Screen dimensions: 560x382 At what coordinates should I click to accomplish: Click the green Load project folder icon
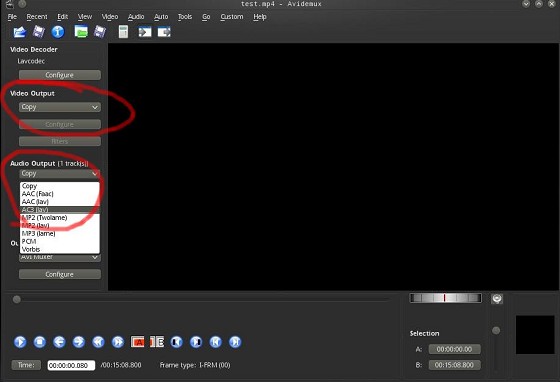(81, 32)
